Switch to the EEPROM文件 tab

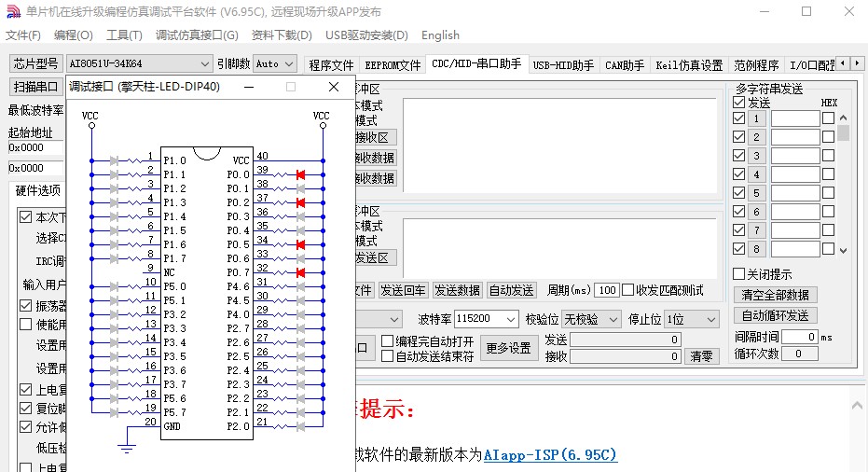(x=393, y=65)
